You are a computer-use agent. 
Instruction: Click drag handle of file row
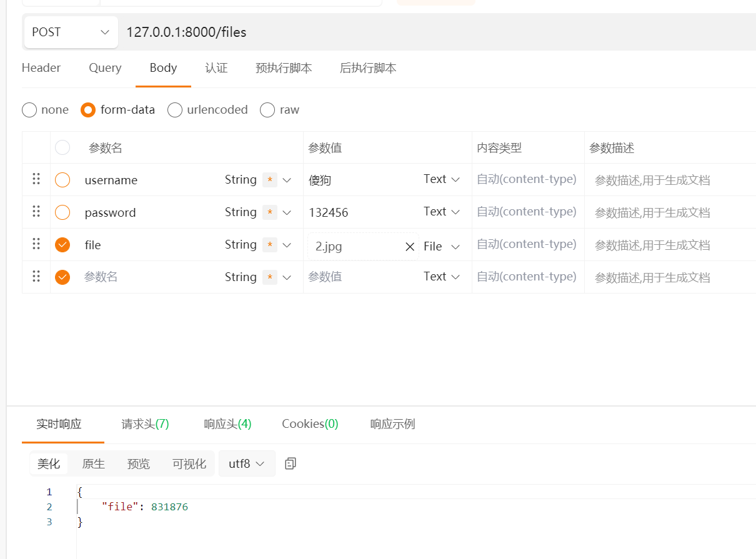coord(36,244)
